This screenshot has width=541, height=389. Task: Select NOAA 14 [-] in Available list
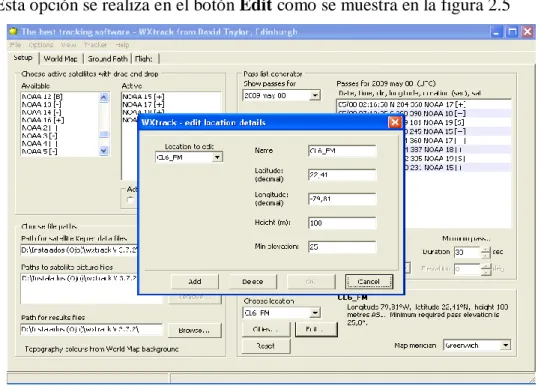(41, 112)
